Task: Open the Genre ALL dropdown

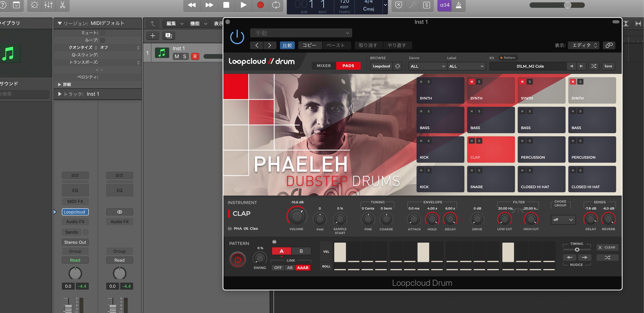Action: click(x=427, y=66)
